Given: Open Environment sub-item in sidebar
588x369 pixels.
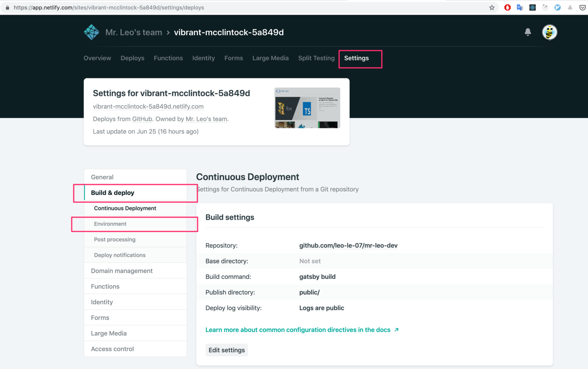Looking at the screenshot, I should pyautogui.click(x=135, y=224).
